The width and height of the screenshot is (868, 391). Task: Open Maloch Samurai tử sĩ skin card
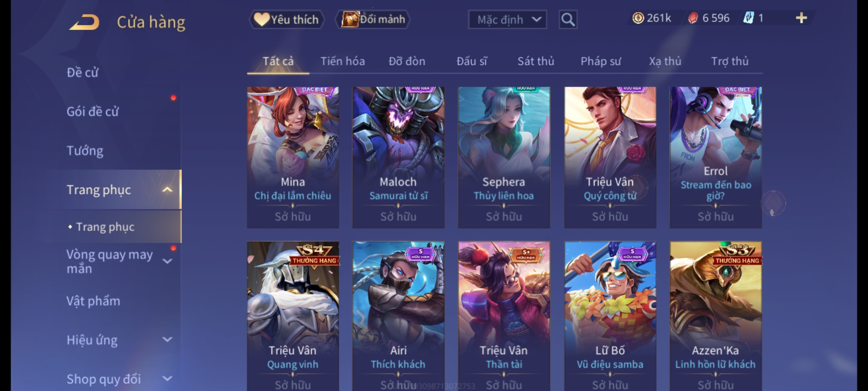pyautogui.click(x=398, y=157)
